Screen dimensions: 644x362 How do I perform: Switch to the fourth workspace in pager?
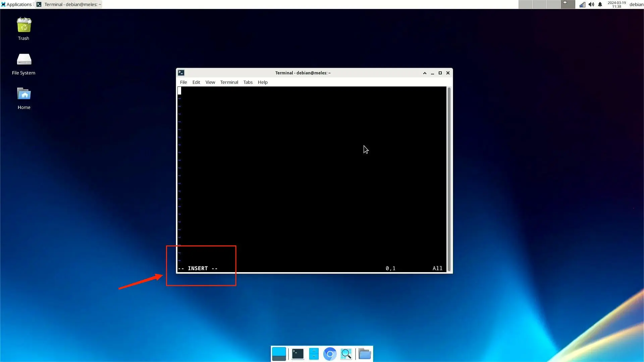click(568, 4)
